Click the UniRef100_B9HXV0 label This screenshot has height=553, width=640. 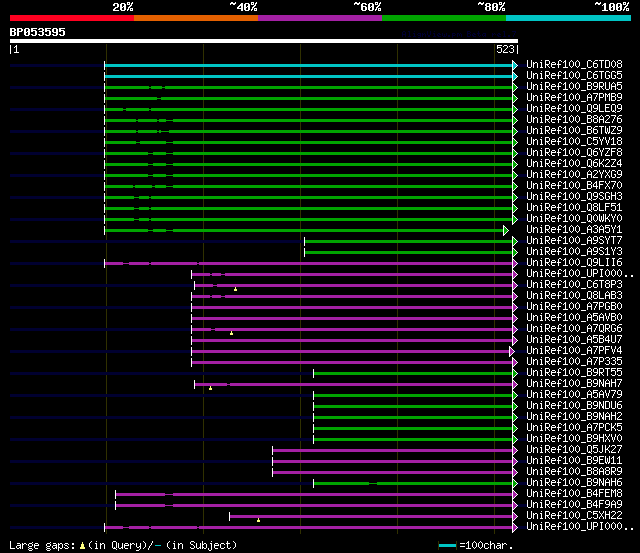574,439
